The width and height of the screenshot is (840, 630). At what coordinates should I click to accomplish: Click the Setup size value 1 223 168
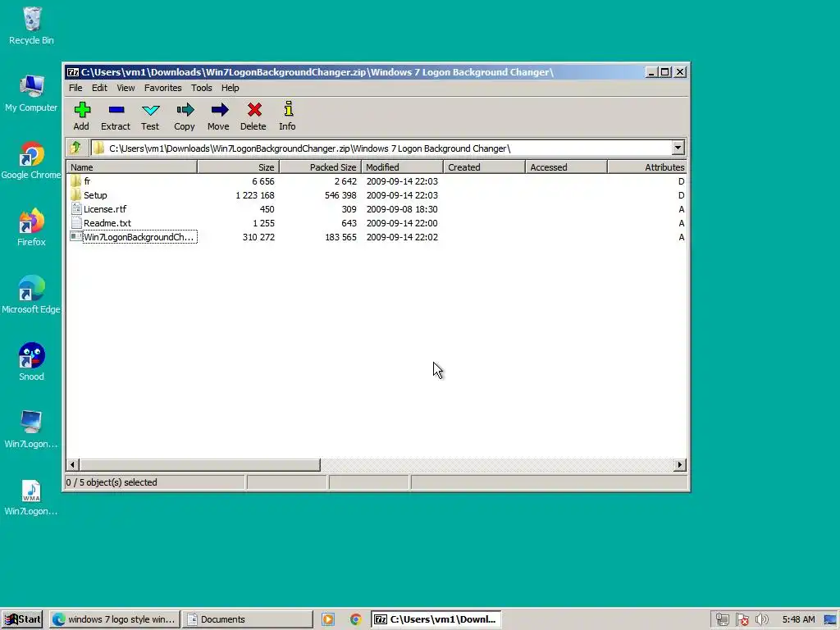coord(255,195)
